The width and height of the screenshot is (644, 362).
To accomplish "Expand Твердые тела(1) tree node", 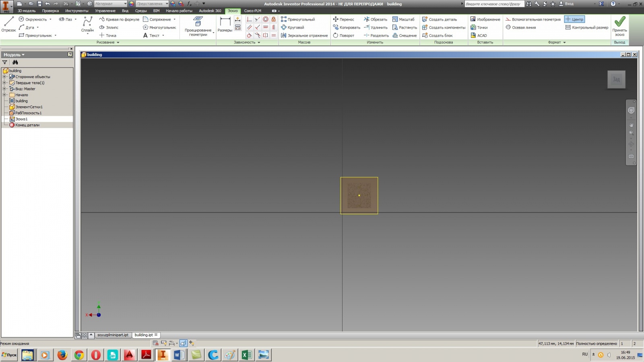I will 4,82.
